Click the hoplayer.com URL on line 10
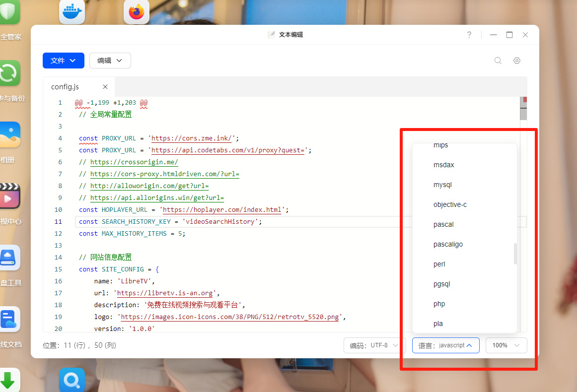The image size is (577, 392). 222,209
